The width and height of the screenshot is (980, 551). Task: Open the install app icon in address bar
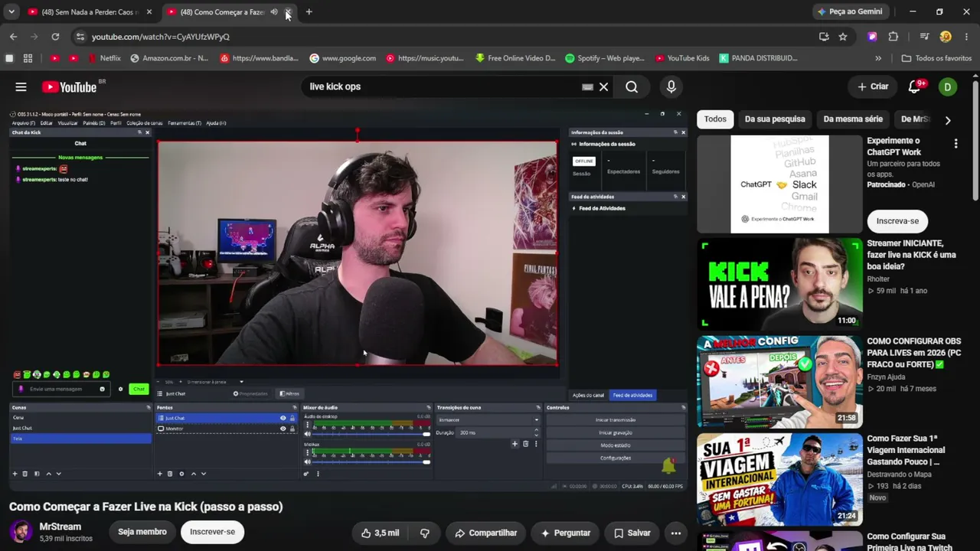click(x=824, y=37)
